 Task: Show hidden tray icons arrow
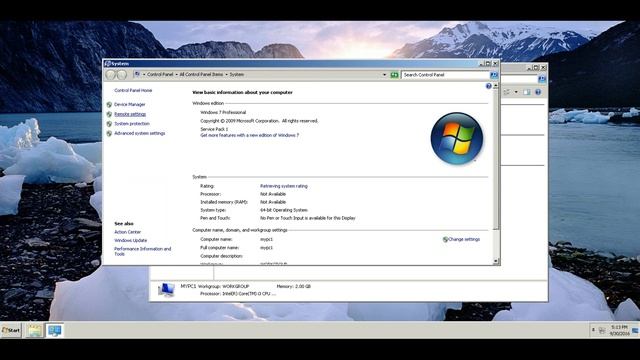(593, 330)
